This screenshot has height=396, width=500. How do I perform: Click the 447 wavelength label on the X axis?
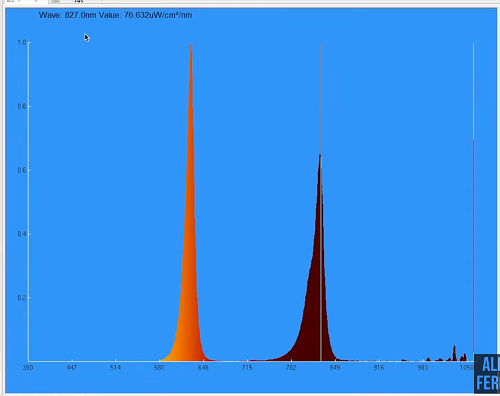pyautogui.click(x=72, y=368)
